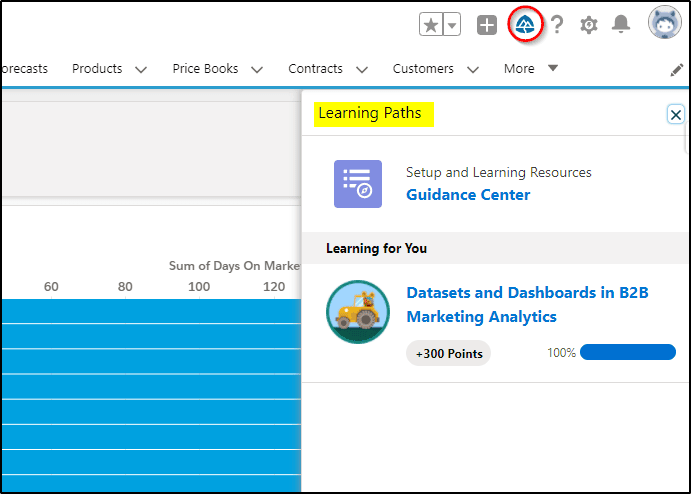Image resolution: width=691 pixels, height=494 pixels.
Task: Click the user profile avatar
Action: tap(665, 23)
